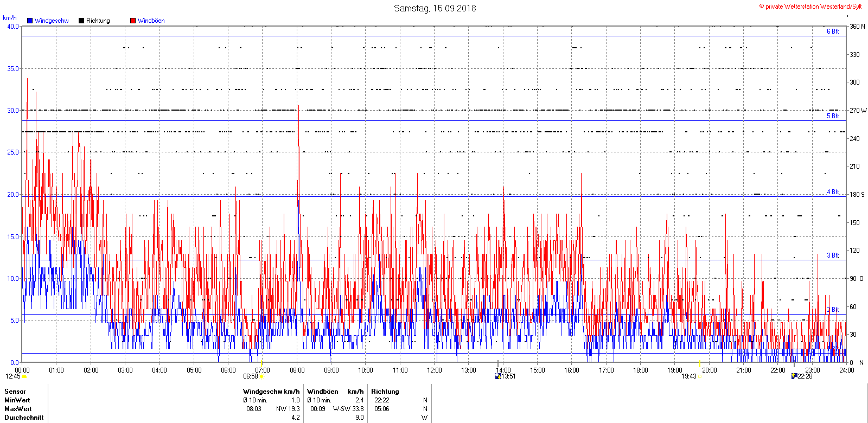Click the 40.0 speed axis value
Screen dimensions: 868x423
point(13,26)
